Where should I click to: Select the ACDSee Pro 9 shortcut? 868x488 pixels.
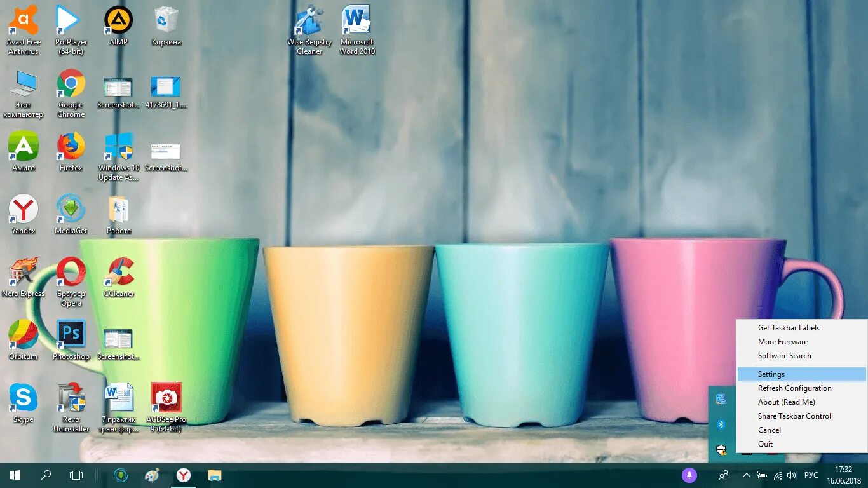[166, 408]
